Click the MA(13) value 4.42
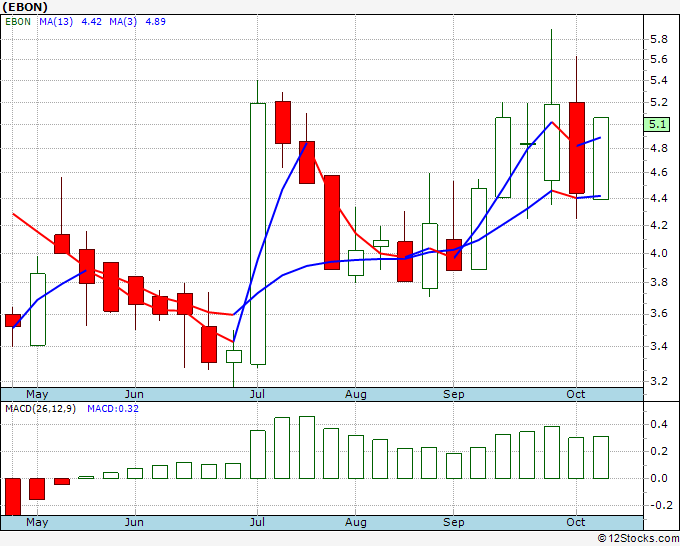This screenshot has height=546, width=680. click(x=92, y=22)
